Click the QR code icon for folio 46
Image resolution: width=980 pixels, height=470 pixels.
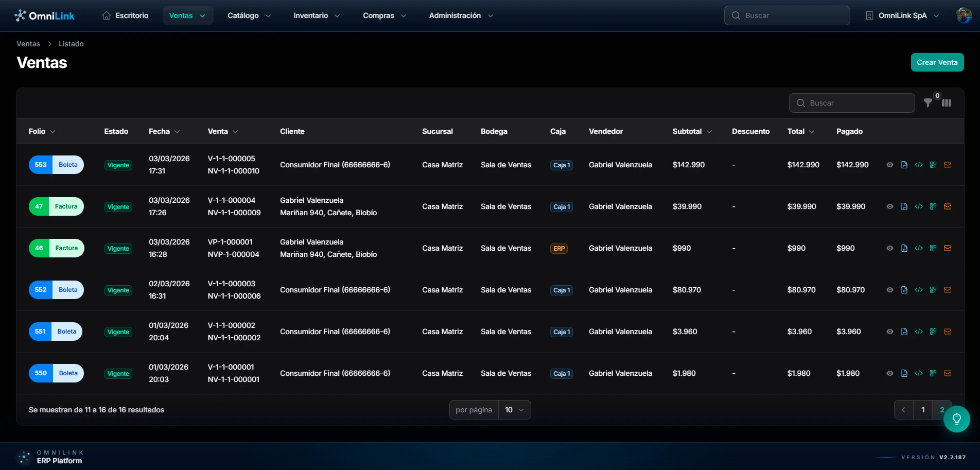click(x=933, y=248)
